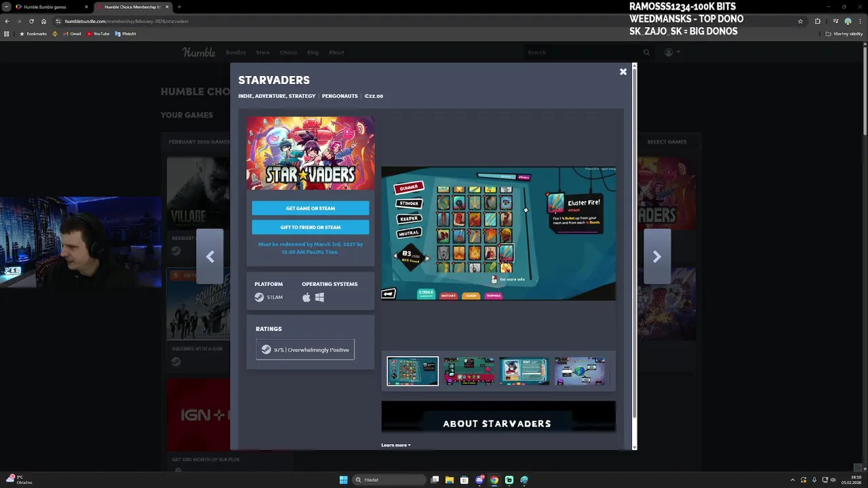Go to next game with right arrow
868x488 pixels.
[x=656, y=256]
